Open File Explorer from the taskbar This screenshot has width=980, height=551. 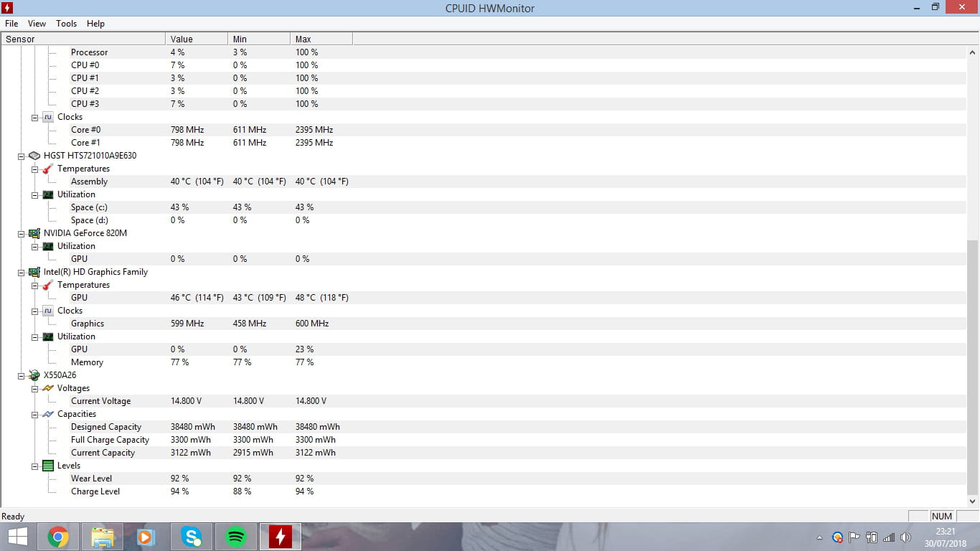point(103,536)
